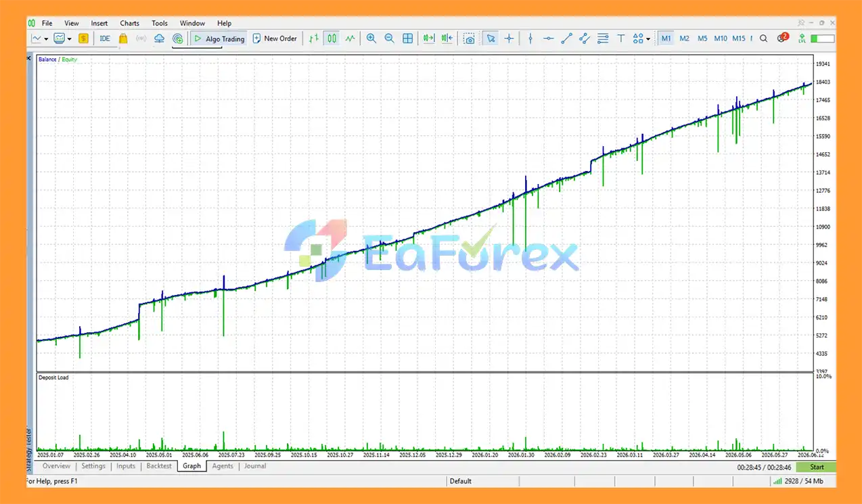
Task: Expand the indicators list dropdown arrow
Action: (69, 39)
